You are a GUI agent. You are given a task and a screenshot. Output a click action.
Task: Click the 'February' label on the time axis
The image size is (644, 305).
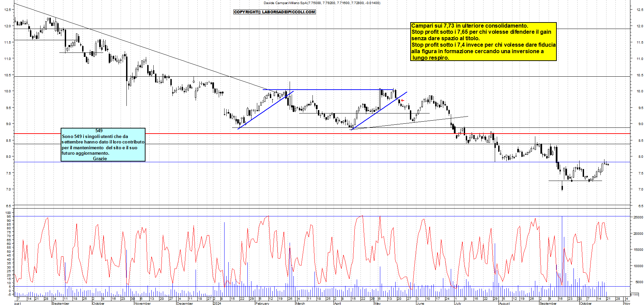(x=262, y=303)
